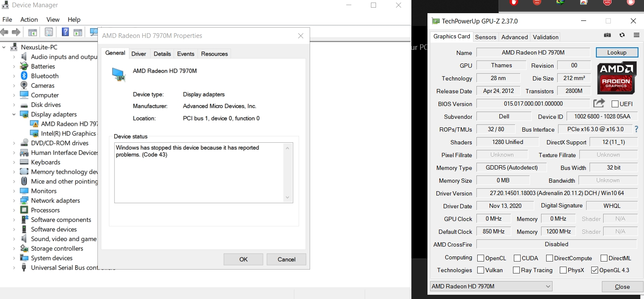Enable the UEFI checkbox in GPU-Z
Image resolution: width=644 pixels, height=299 pixels.
[615, 104]
